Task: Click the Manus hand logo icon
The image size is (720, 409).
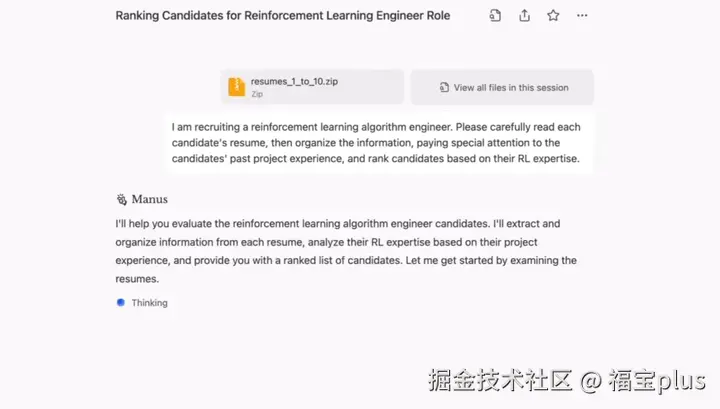Action: coord(121,199)
